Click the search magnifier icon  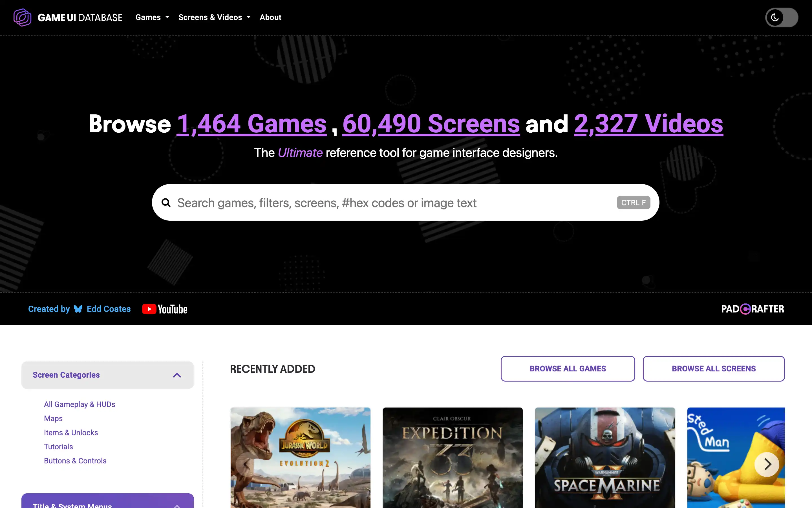pyautogui.click(x=166, y=203)
